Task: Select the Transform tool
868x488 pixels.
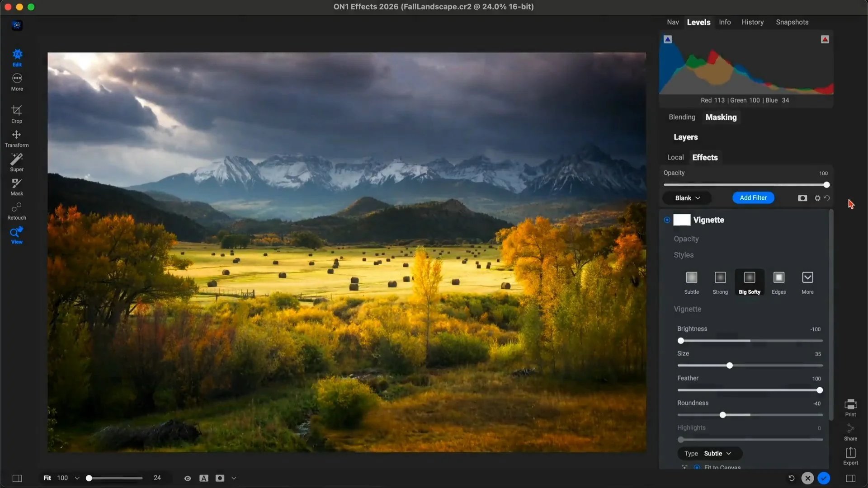Action: [x=17, y=139]
